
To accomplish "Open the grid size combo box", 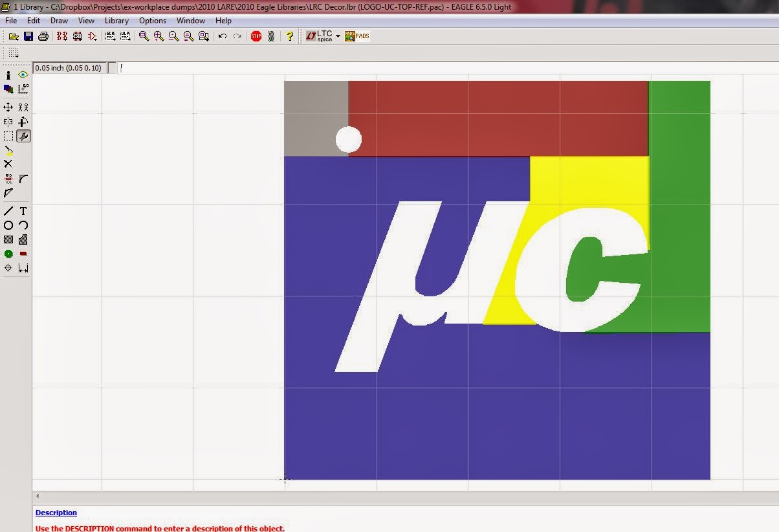I will (x=69, y=67).
